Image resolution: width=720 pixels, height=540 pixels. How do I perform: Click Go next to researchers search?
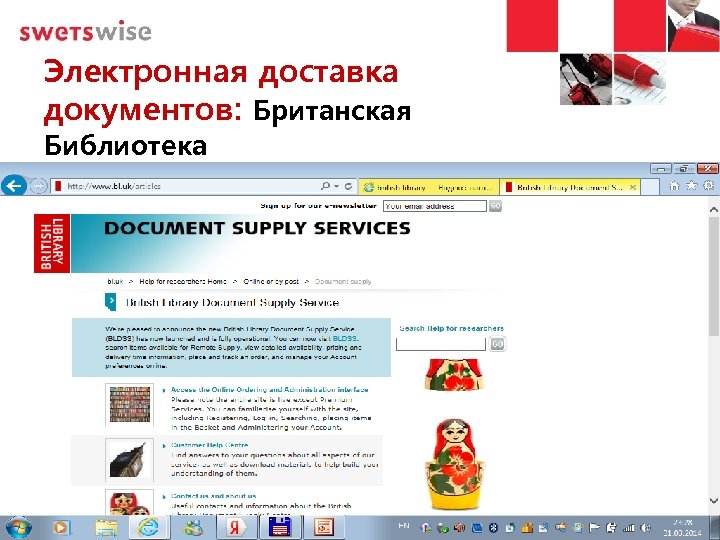click(x=497, y=343)
